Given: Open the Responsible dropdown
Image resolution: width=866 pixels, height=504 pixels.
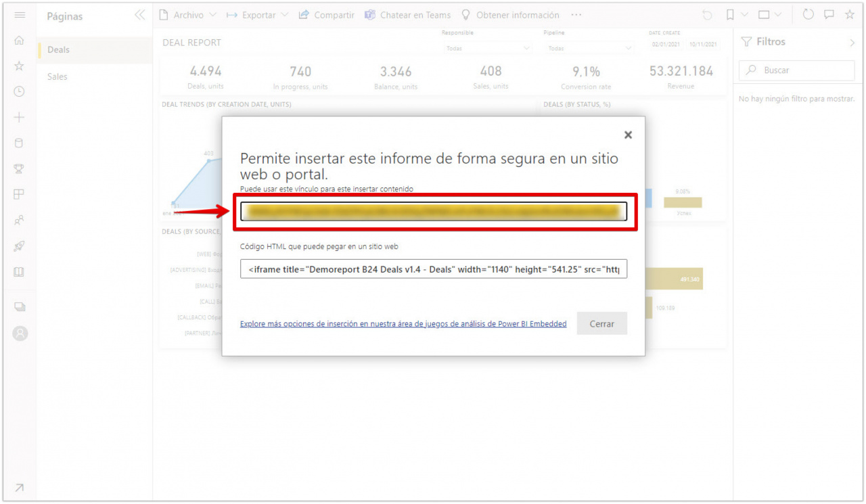Looking at the screenshot, I should [x=488, y=48].
